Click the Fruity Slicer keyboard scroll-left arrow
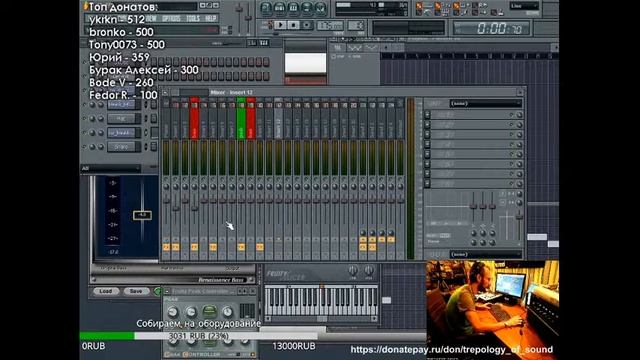The image size is (640, 360). (x=268, y=319)
